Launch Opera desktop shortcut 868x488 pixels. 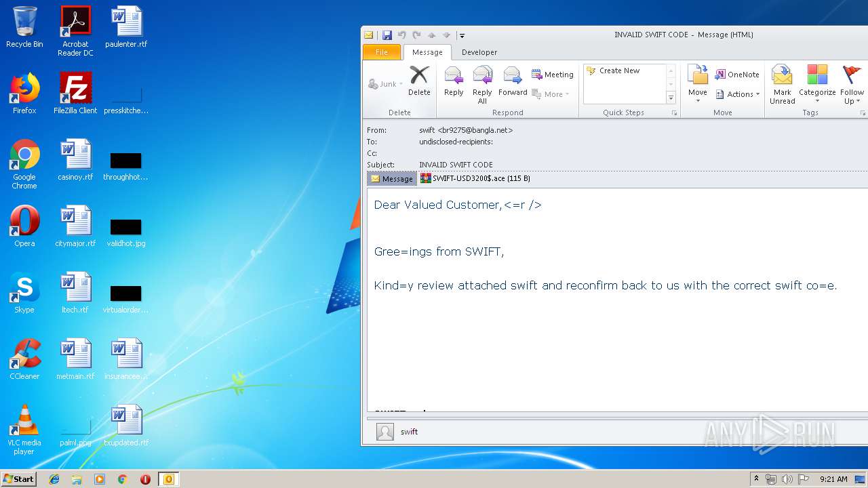24,226
